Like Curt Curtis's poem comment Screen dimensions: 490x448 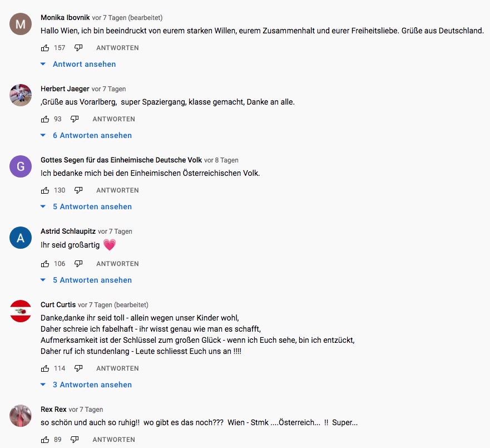click(x=45, y=368)
